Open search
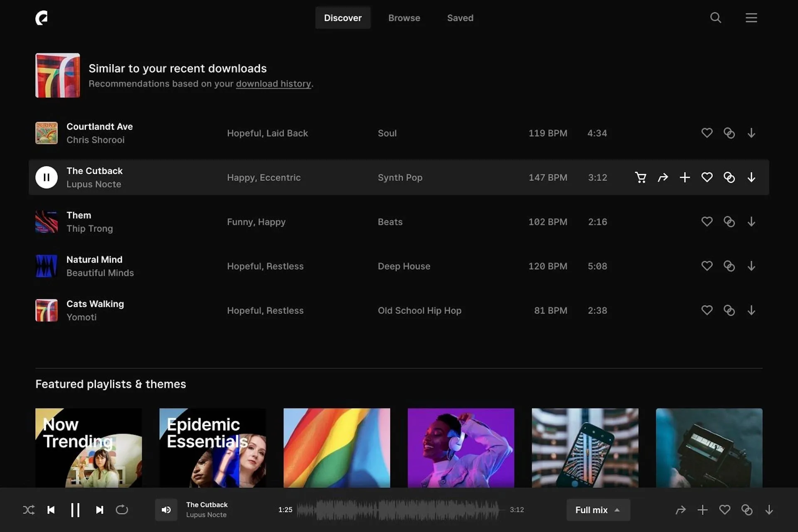The width and height of the screenshot is (798, 532). (x=715, y=17)
